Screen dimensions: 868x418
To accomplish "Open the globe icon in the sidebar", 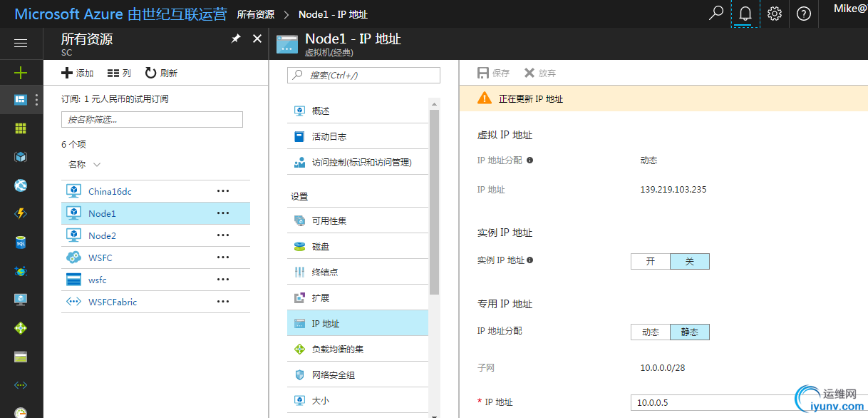I will (x=21, y=185).
